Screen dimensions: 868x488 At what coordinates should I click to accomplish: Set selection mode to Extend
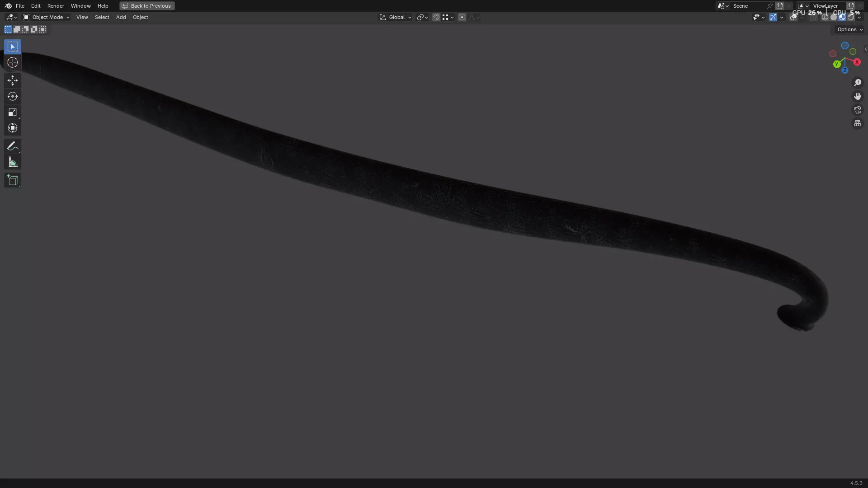pos(17,29)
